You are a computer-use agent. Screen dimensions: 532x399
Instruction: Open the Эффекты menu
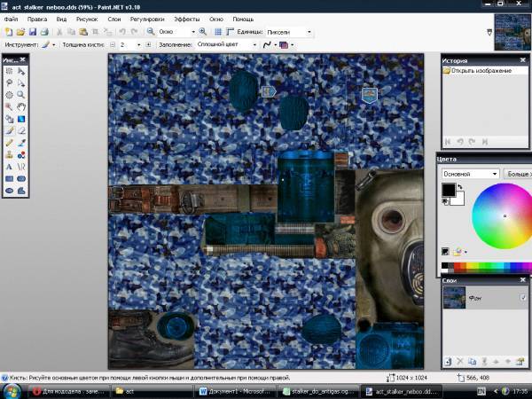pos(186,18)
